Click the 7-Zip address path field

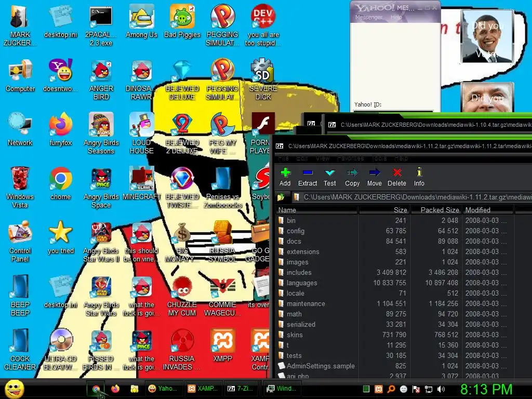[x=411, y=197]
